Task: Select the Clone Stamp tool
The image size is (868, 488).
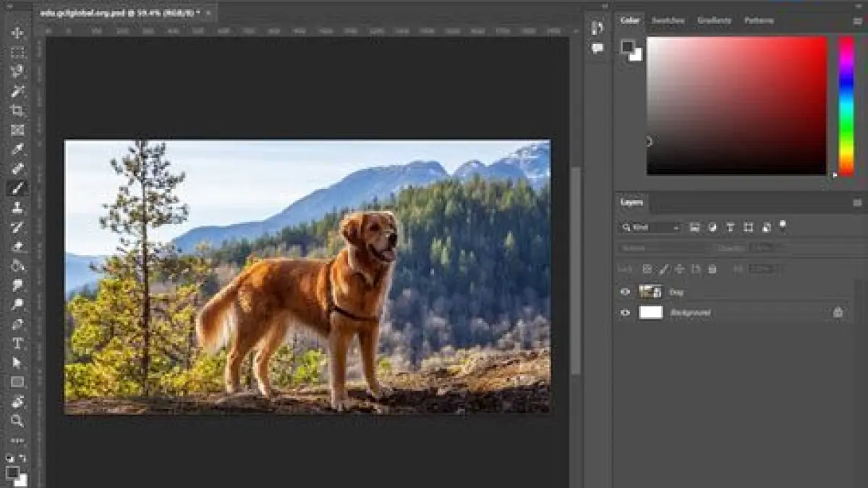Action: (x=17, y=208)
